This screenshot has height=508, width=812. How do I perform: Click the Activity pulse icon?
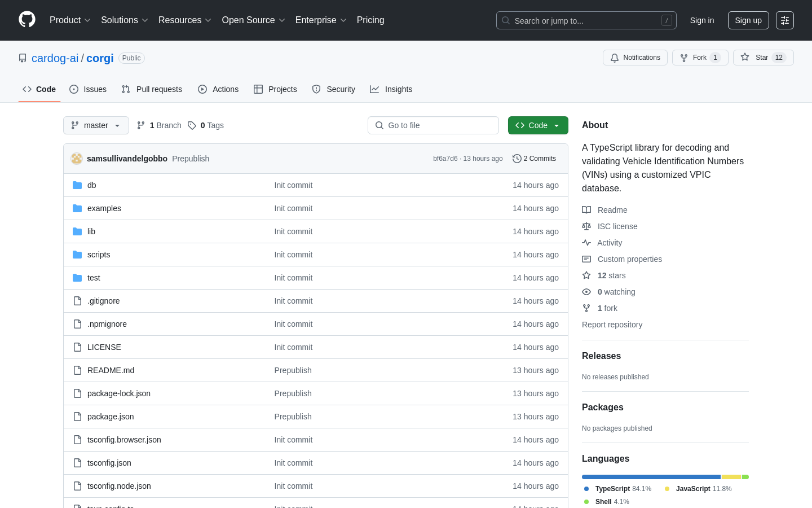click(x=586, y=243)
